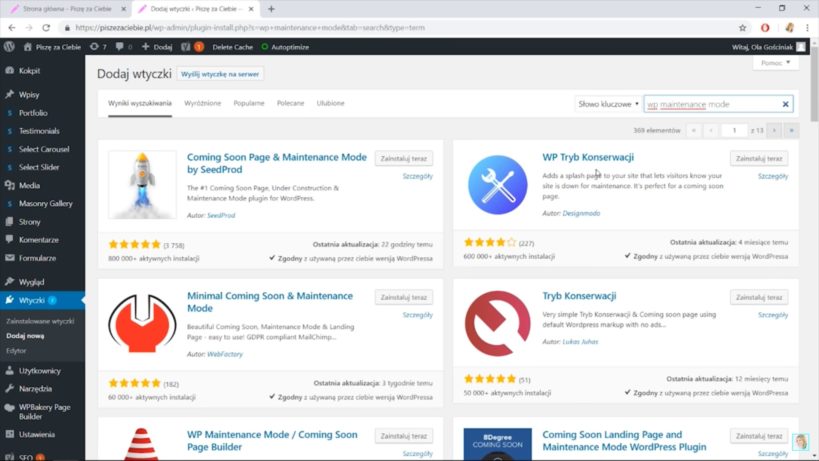The width and height of the screenshot is (819, 461).
Task: Open Narzędzia tools in sidebar
Action: coord(36,389)
